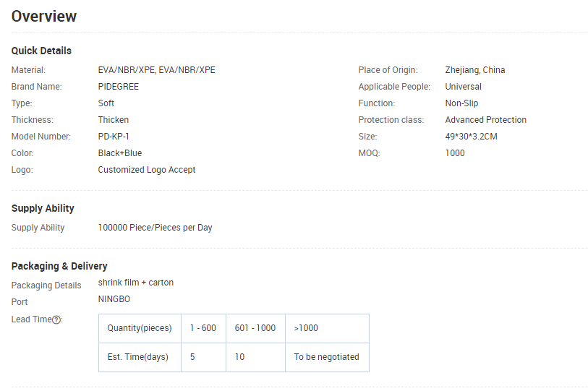Click the Black+Blue color value
Screen dimensions: 588x391
[119, 153]
